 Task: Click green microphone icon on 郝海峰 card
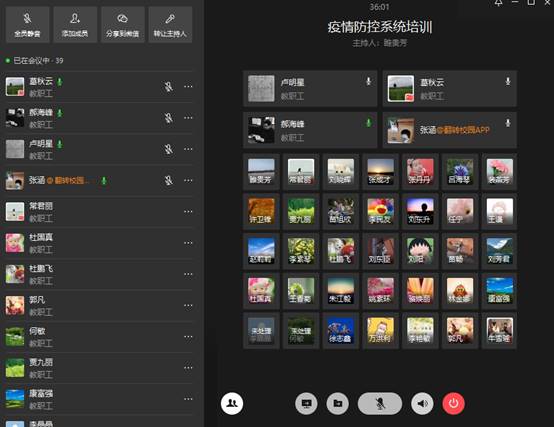(x=368, y=123)
